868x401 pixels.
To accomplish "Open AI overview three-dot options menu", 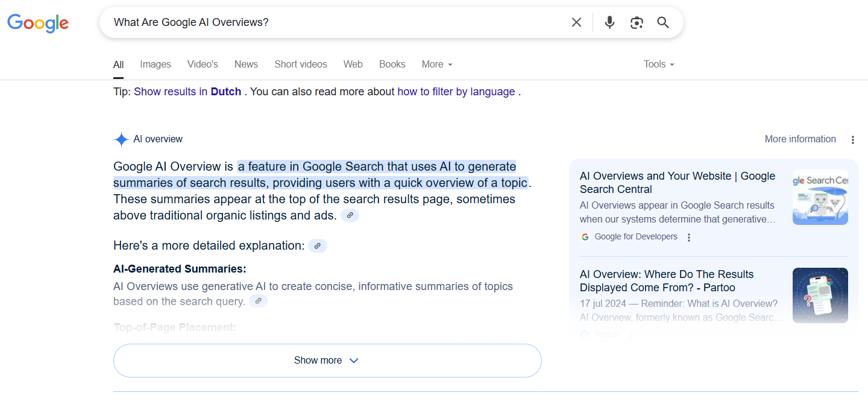I will tap(852, 140).
